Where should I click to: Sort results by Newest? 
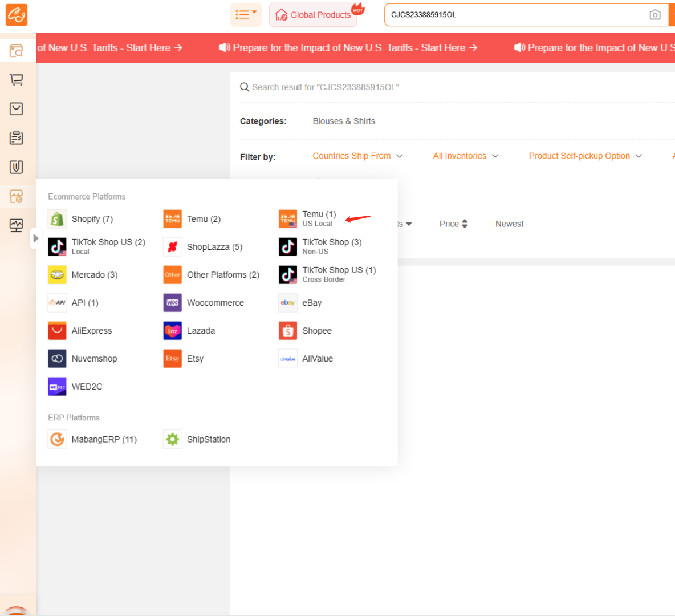pos(509,224)
